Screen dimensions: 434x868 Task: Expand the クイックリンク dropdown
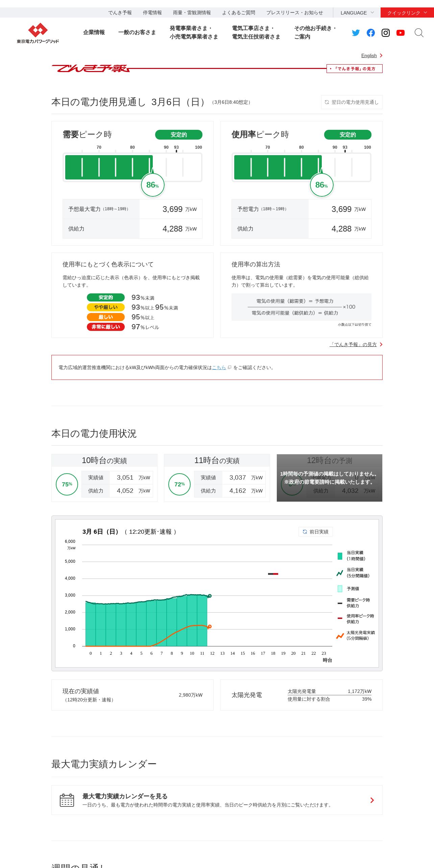click(407, 13)
